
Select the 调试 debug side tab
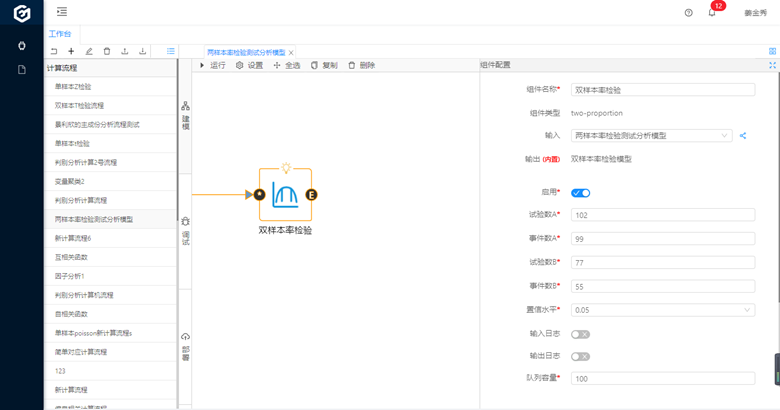(185, 231)
